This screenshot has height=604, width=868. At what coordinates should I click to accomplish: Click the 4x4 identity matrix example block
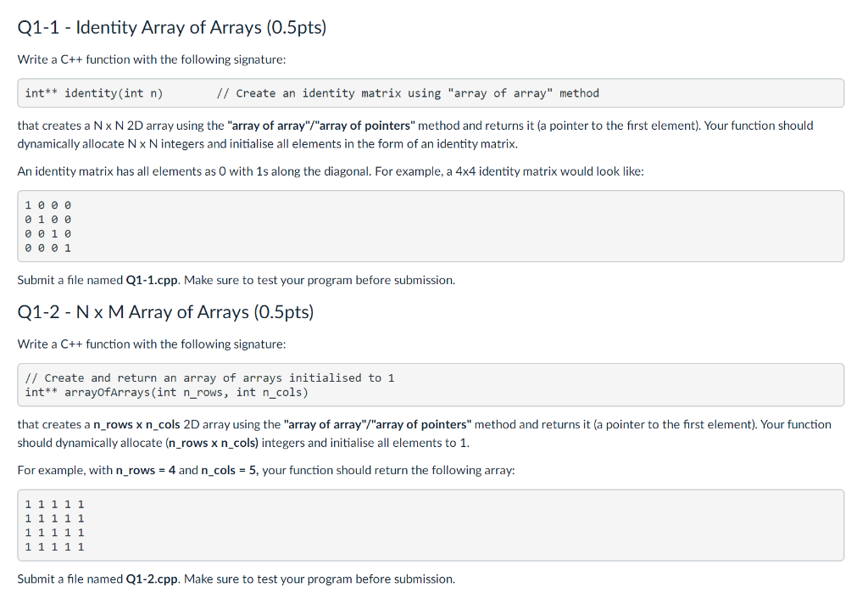tap(431, 226)
